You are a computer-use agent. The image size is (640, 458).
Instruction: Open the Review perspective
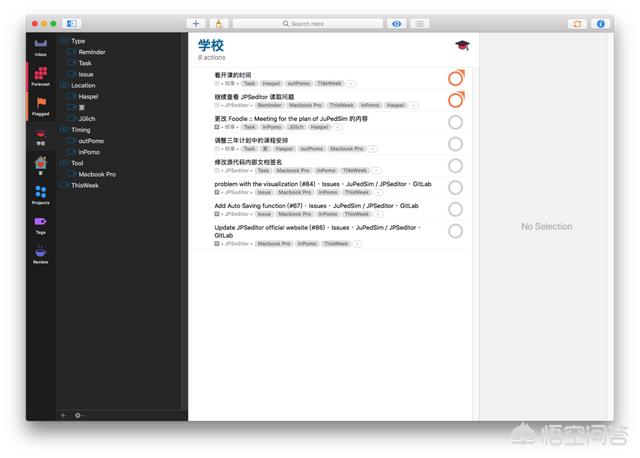click(x=40, y=254)
